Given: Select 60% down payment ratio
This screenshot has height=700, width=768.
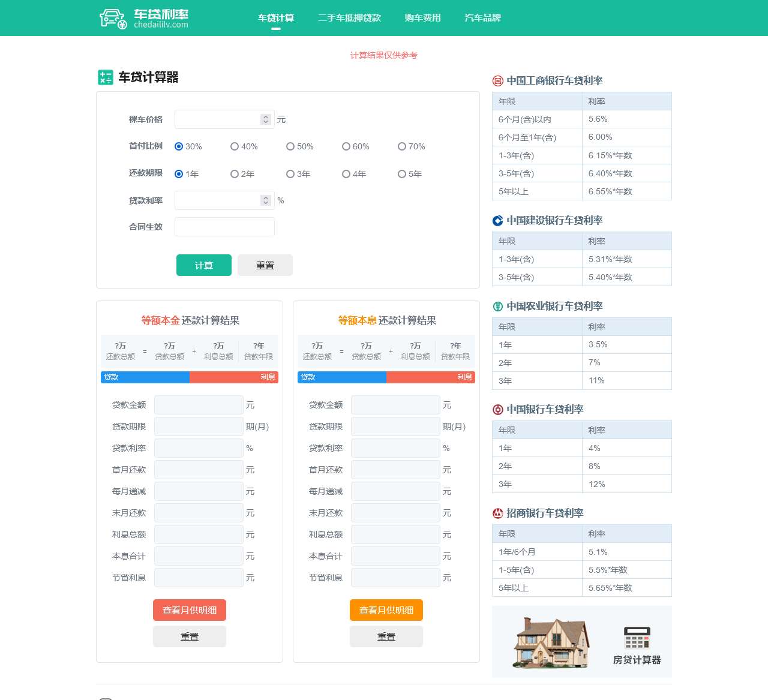Looking at the screenshot, I should [346, 146].
